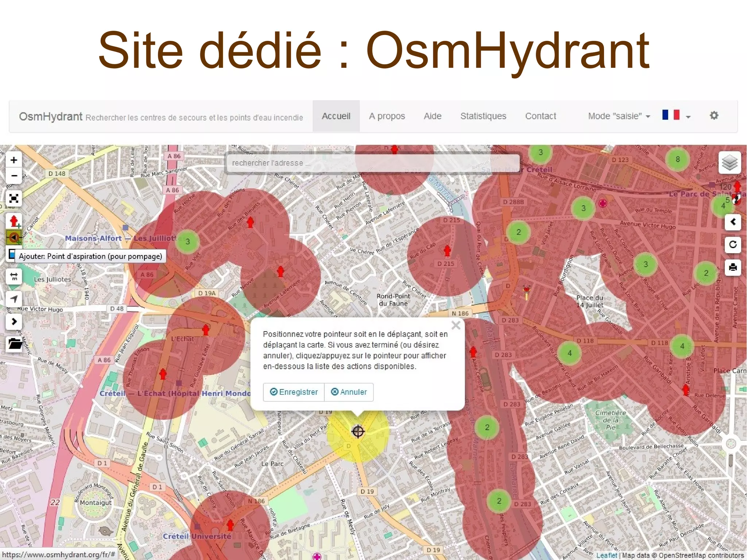The image size is (747, 560).
Task: Print the map with printer icon
Action: (733, 267)
